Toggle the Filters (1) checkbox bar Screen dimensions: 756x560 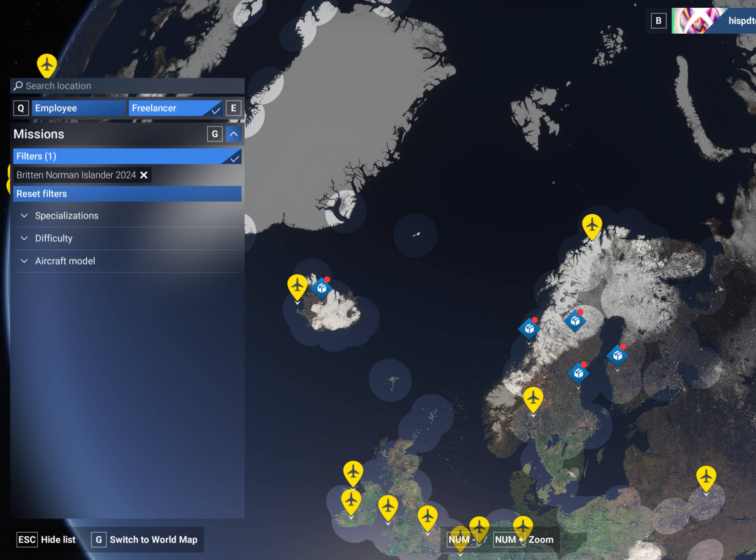pos(127,156)
